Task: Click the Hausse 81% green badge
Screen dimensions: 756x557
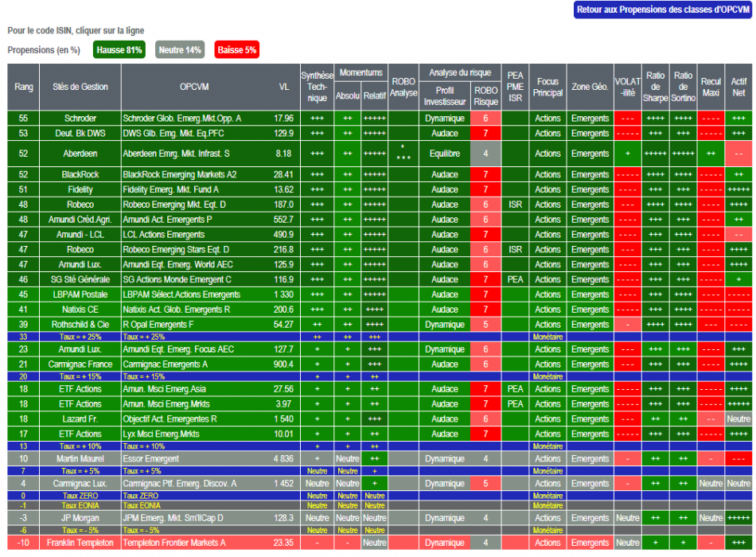Action: (x=119, y=50)
